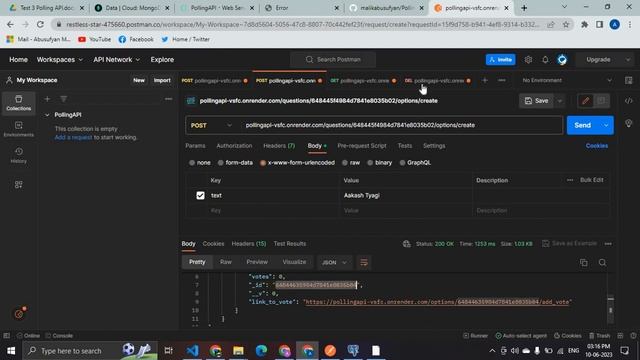Viewport: 640px width, 360px height.
Task: Click the filter icon in collections sidebar
Action: coord(64,99)
